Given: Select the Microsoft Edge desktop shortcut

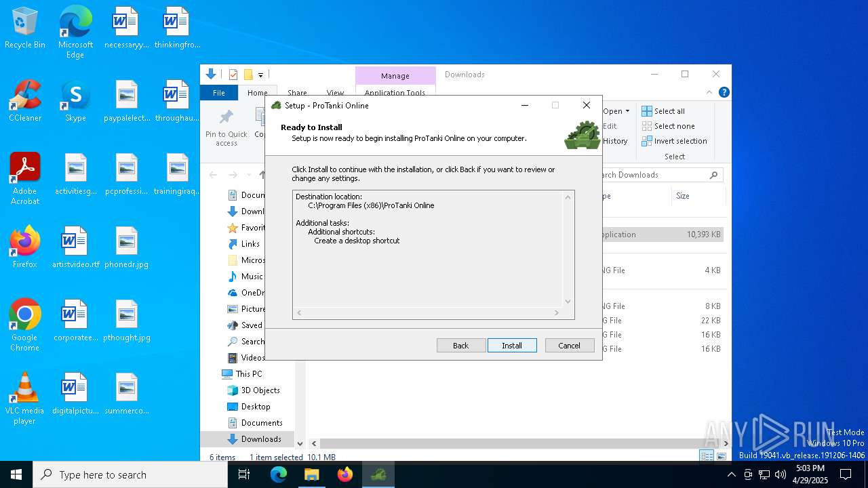Looking at the screenshot, I should [75, 32].
